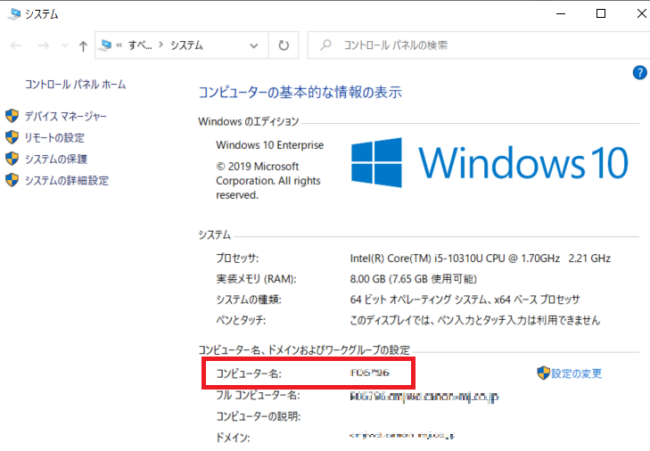Click shield icon beside システムの詳細設定
650x451 pixels.
click(12, 180)
